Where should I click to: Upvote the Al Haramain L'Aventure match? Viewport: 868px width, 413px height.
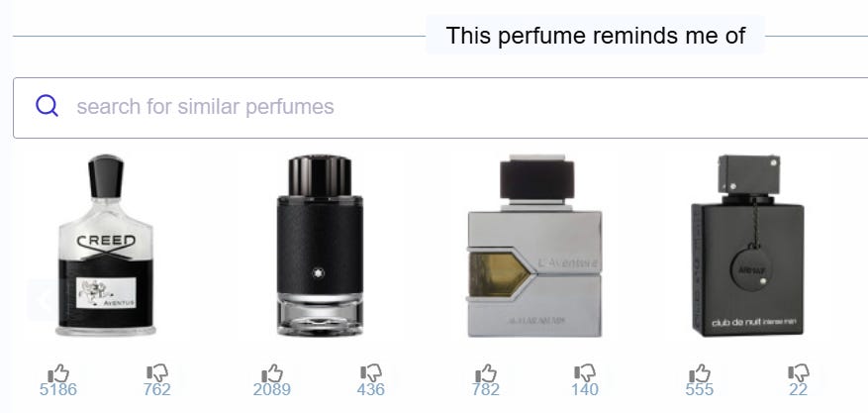click(486, 373)
